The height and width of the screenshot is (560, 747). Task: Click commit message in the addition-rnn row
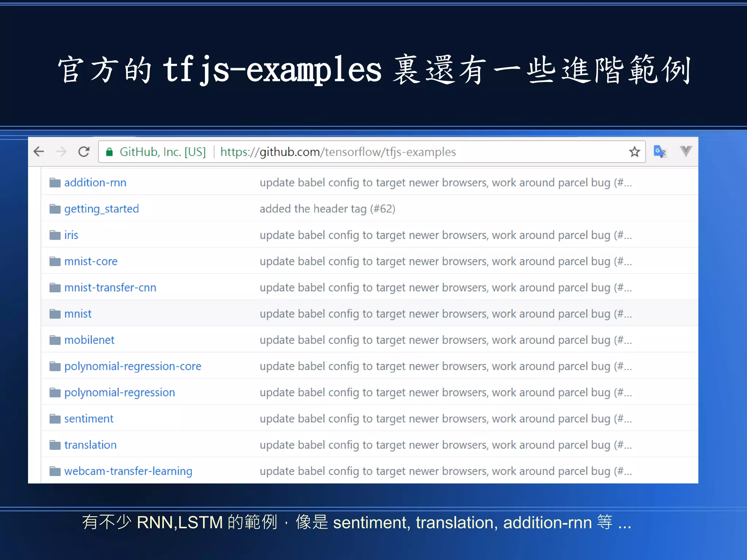(x=446, y=183)
